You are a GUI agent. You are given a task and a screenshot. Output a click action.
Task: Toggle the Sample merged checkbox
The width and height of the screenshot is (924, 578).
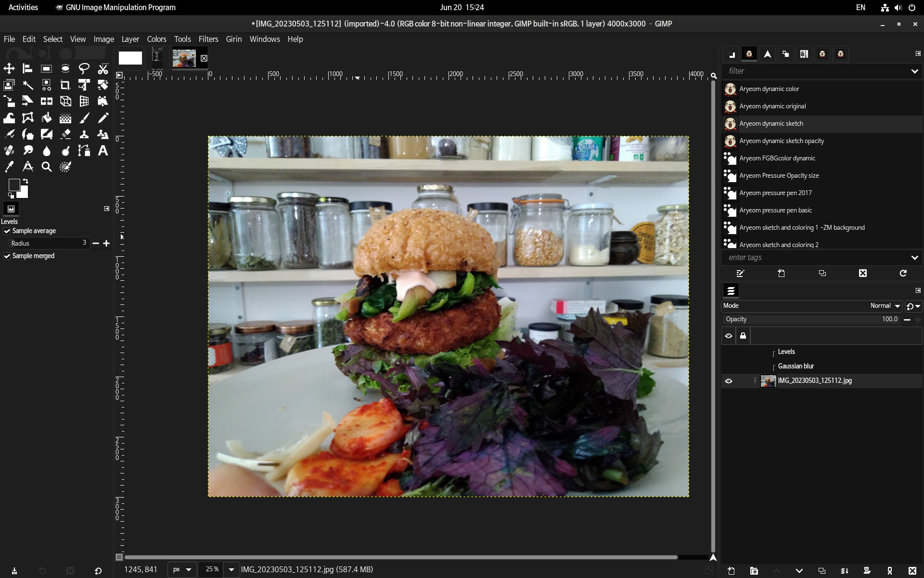coord(7,256)
